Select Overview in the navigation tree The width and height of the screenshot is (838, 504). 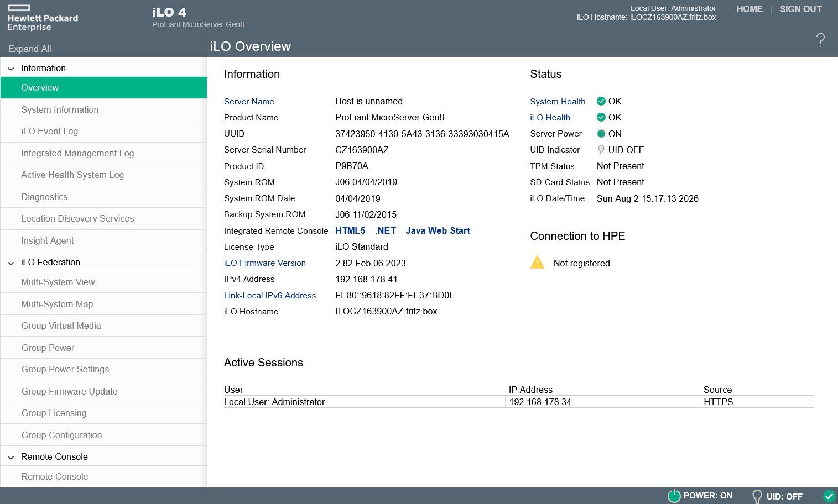click(x=103, y=87)
